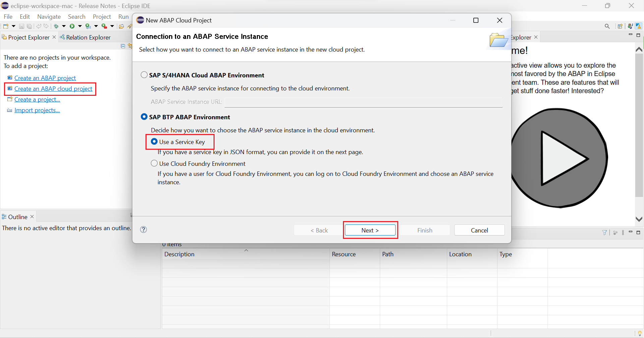The image size is (644, 338).
Task: Click the Open ABAP Development Object icon
Action: 121,26
